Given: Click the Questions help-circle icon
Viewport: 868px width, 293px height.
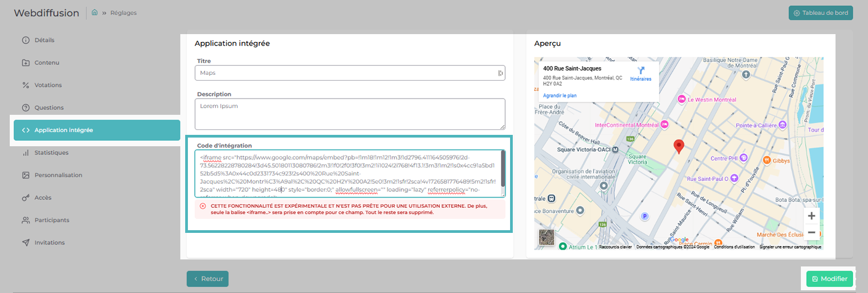Looking at the screenshot, I should click(25, 108).
